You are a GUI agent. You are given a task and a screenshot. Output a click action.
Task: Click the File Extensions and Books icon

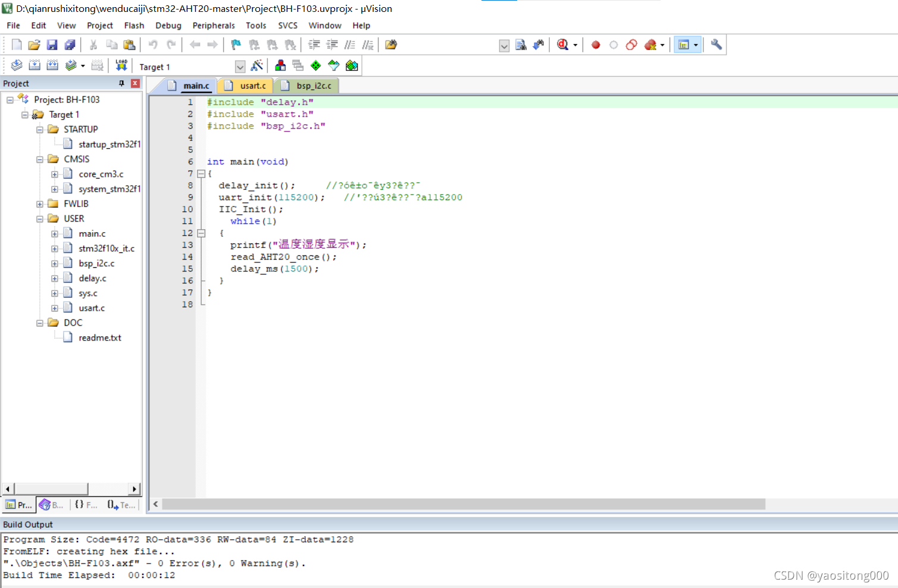coord(280,65)
